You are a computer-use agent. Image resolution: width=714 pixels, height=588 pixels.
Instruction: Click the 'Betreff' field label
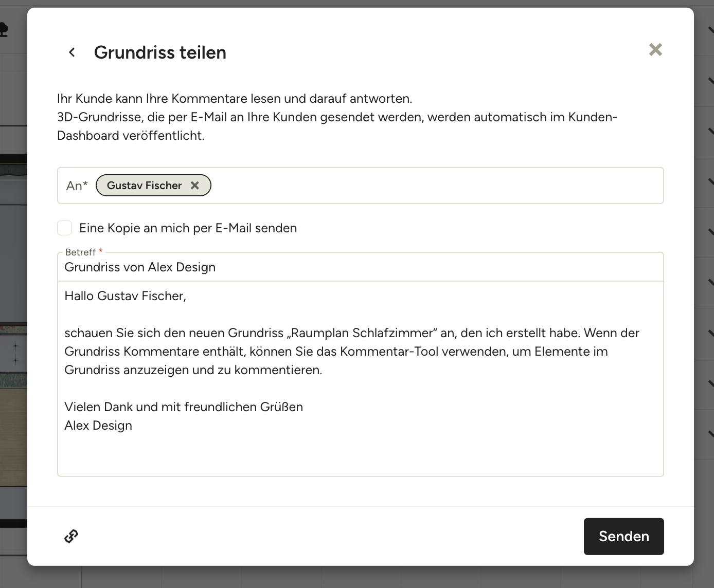coord(81,252)
